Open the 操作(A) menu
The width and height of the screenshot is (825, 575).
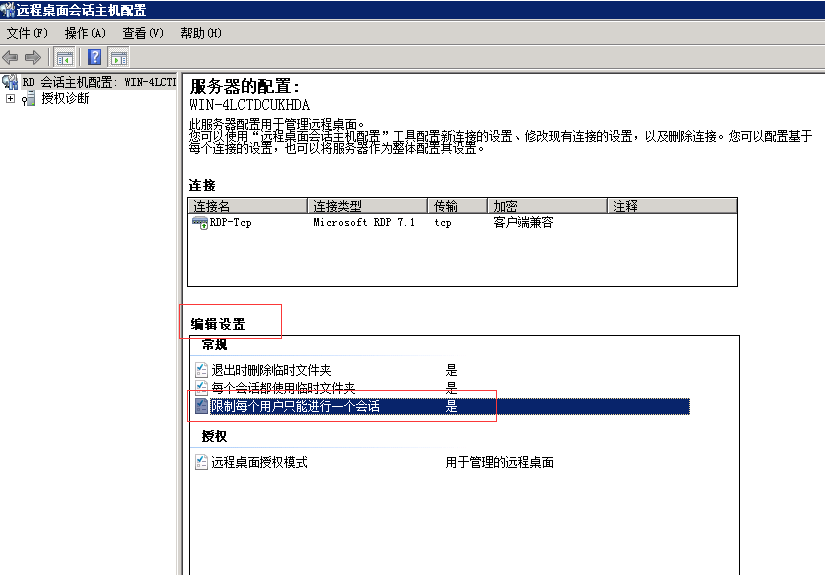85,33
